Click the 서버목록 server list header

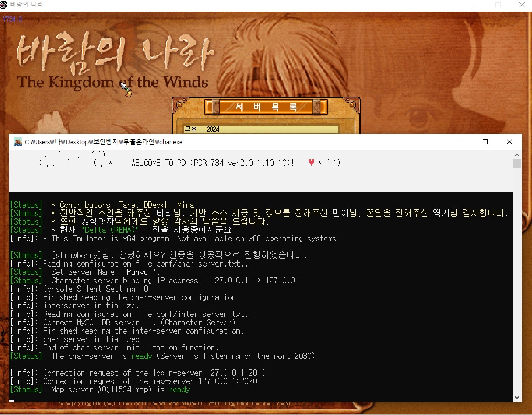point(266,107)
